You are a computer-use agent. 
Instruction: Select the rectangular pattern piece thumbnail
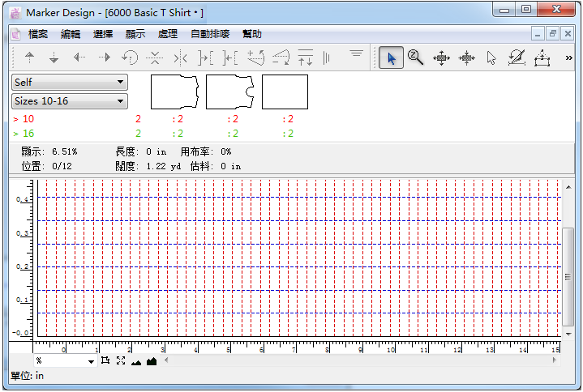[285, 92]
